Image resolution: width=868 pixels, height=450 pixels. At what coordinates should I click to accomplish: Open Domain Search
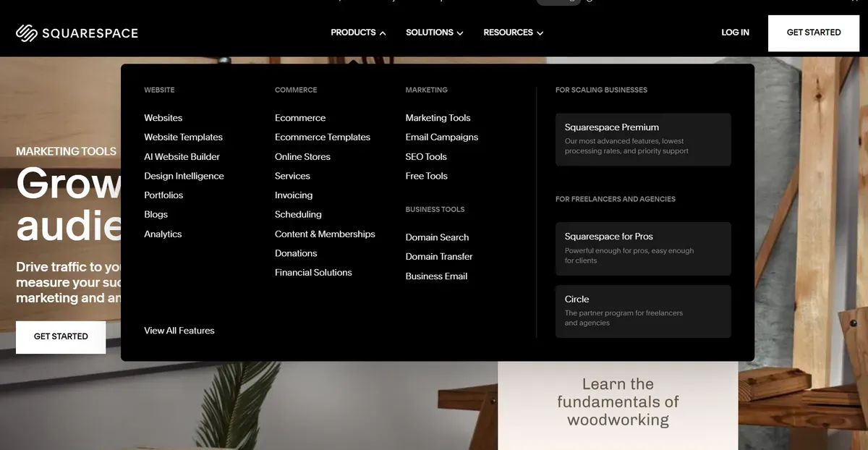(437, 237)
